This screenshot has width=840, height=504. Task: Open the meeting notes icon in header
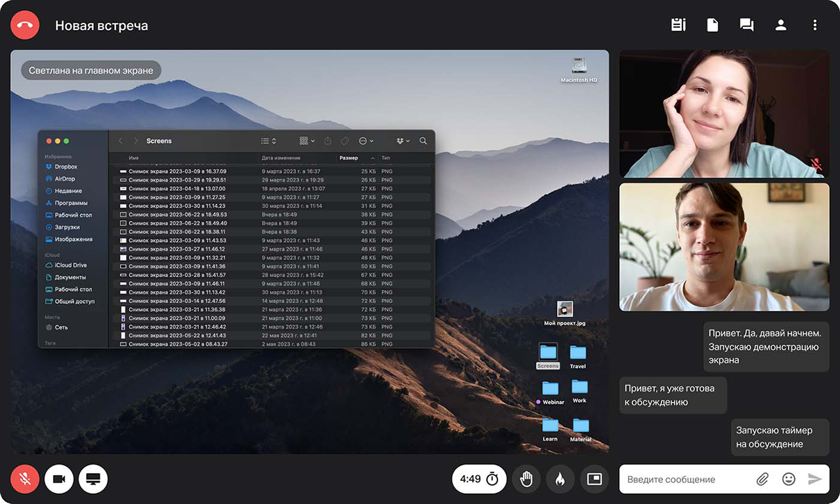point(679,25)
